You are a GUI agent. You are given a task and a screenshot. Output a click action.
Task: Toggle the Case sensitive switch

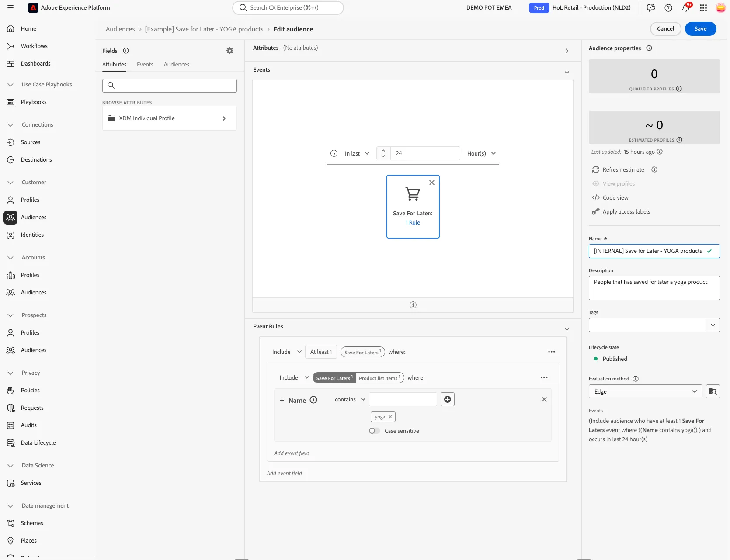coord(374,431)
